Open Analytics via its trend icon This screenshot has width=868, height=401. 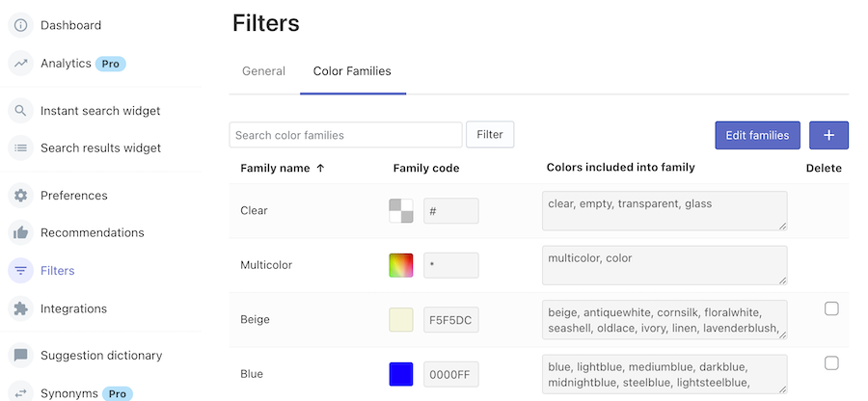click(x=20, y=64)
